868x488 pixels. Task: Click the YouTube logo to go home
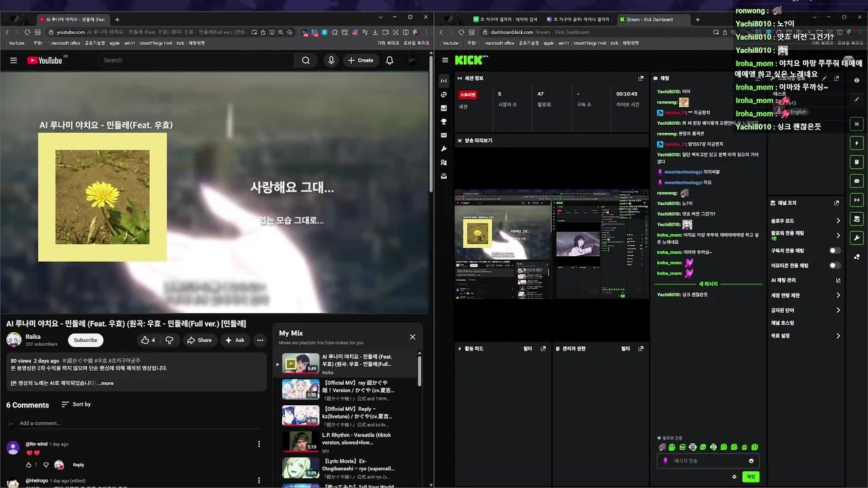coord(45,60)
